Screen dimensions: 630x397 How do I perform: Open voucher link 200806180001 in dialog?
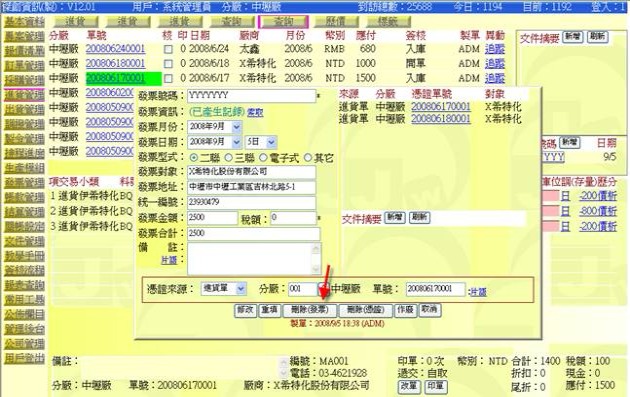click(441, 119)
